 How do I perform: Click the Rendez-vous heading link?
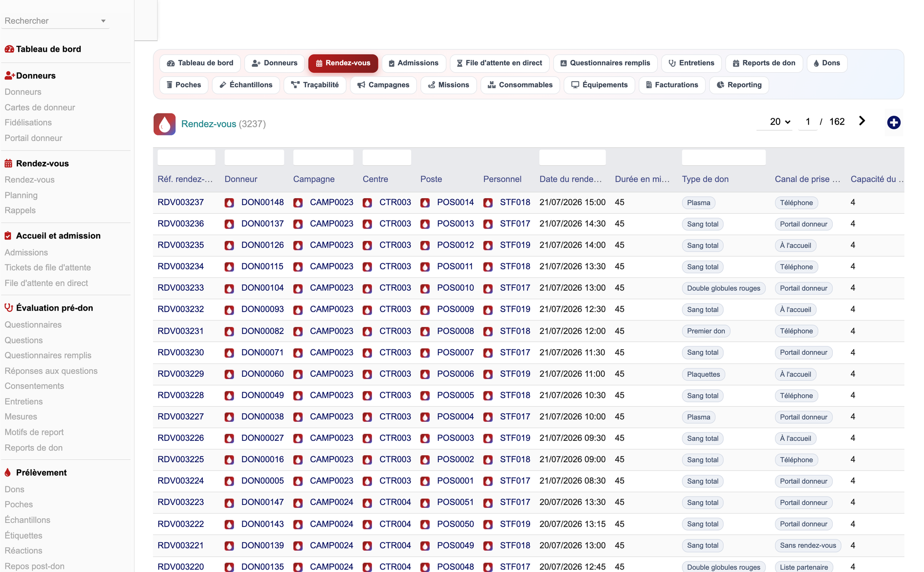coord(208,124)
